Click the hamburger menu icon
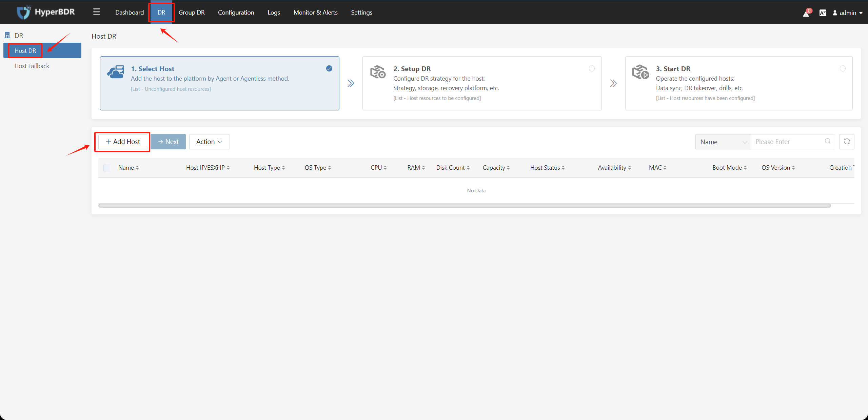Screen dimensions: 868x420 point(96,12)
